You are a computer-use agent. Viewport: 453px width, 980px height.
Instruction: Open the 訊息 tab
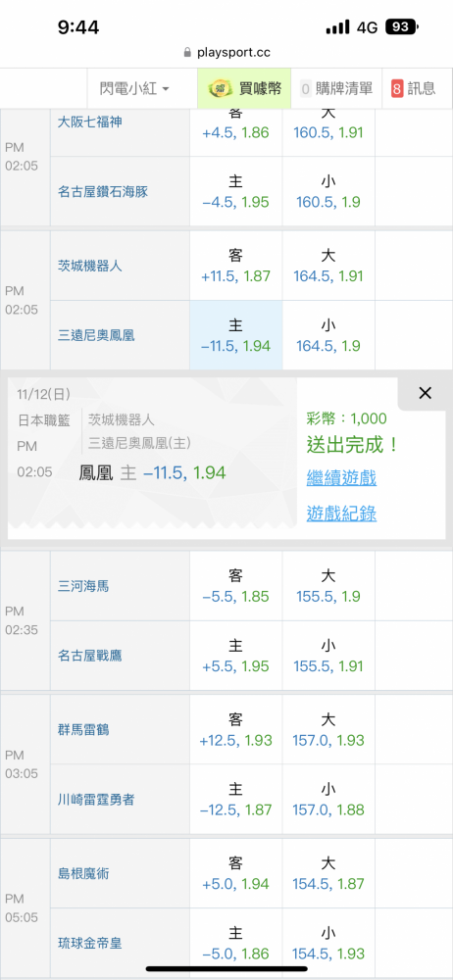click(x=414, y=89)
